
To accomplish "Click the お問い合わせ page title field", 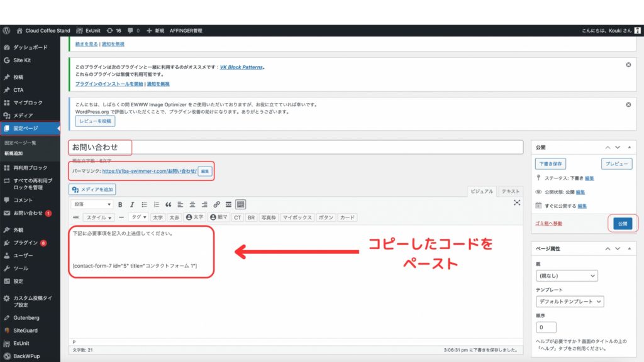I will [296, 147].
